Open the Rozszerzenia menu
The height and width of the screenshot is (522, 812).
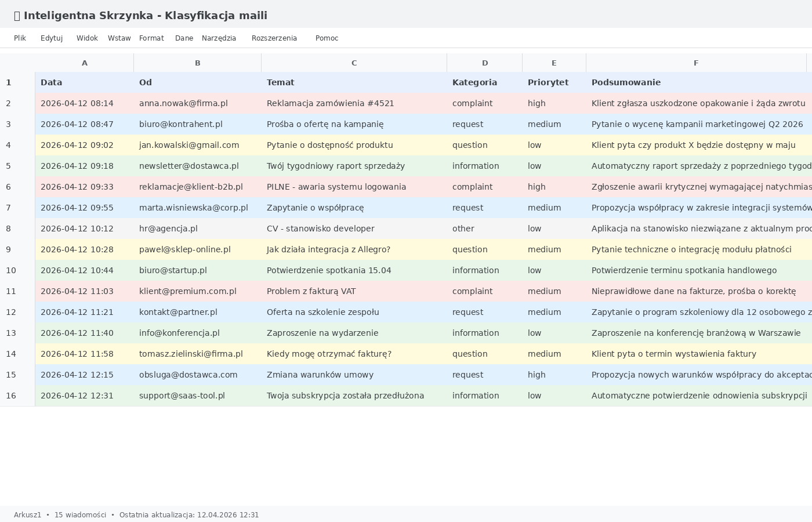274,38
